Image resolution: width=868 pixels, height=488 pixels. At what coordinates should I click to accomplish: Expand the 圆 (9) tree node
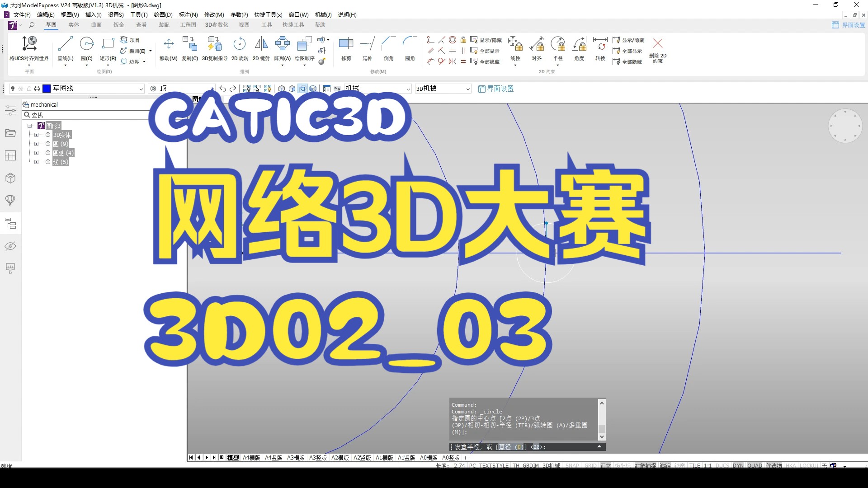(37, 144)
